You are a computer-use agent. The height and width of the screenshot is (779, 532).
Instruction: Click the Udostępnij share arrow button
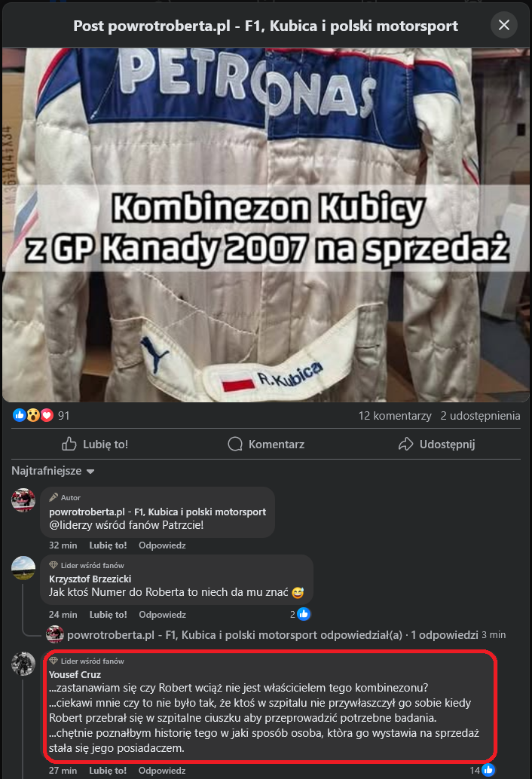436,444
